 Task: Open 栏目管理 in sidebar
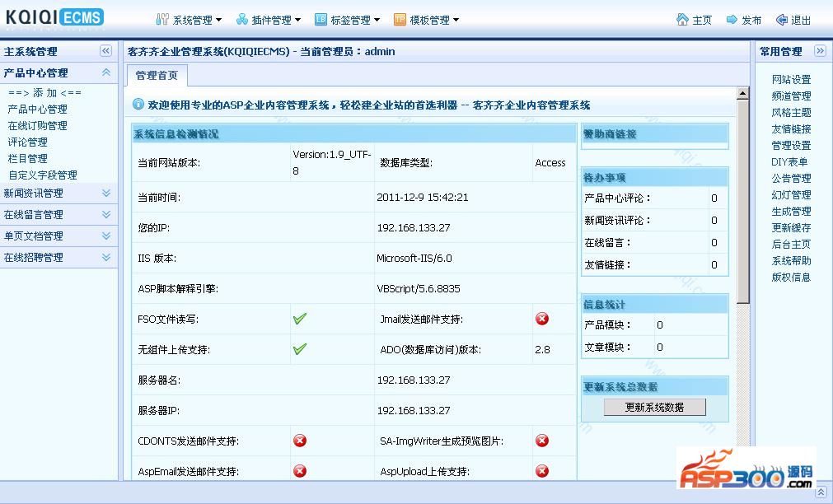[28, 158]
